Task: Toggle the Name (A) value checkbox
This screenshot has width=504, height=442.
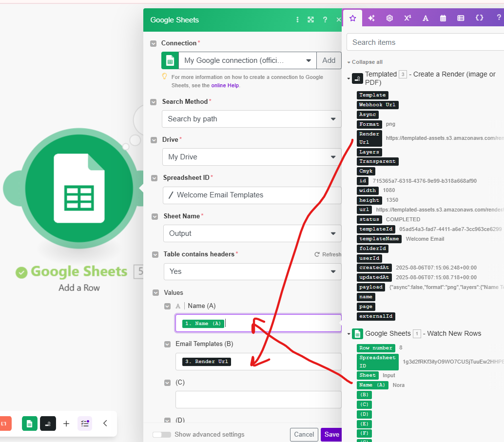Action: click(167, 306)
